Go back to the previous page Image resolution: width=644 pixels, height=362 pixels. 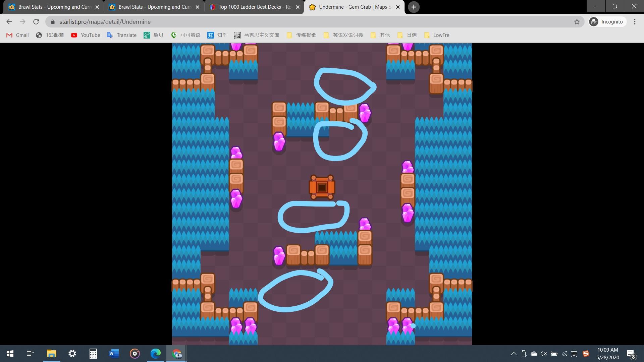(x=9, y=22)
